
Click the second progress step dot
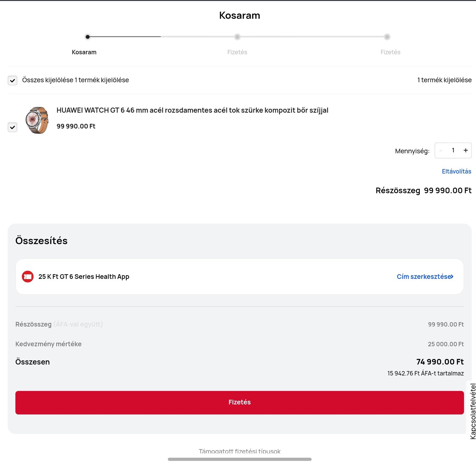tap(237, 37)
